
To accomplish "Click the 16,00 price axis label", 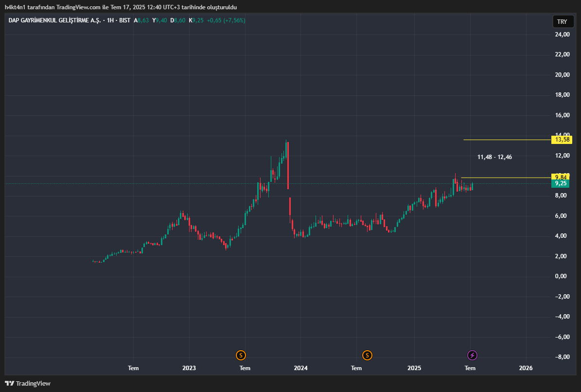I will point(562,115).
